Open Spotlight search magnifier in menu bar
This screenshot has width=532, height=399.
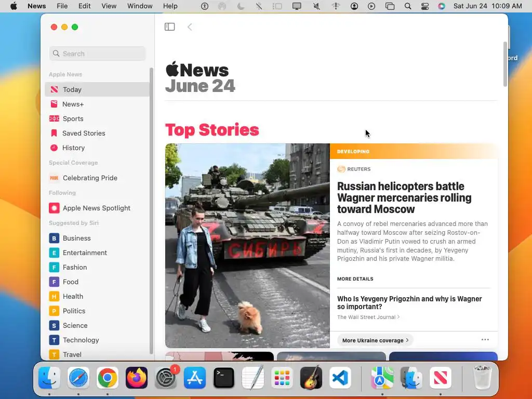[408, 6]
